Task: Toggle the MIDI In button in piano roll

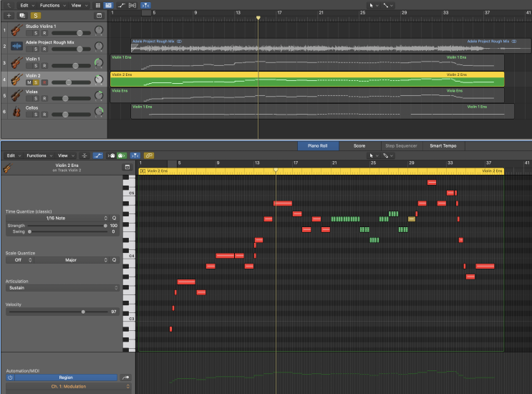Action: click(112, 155)
